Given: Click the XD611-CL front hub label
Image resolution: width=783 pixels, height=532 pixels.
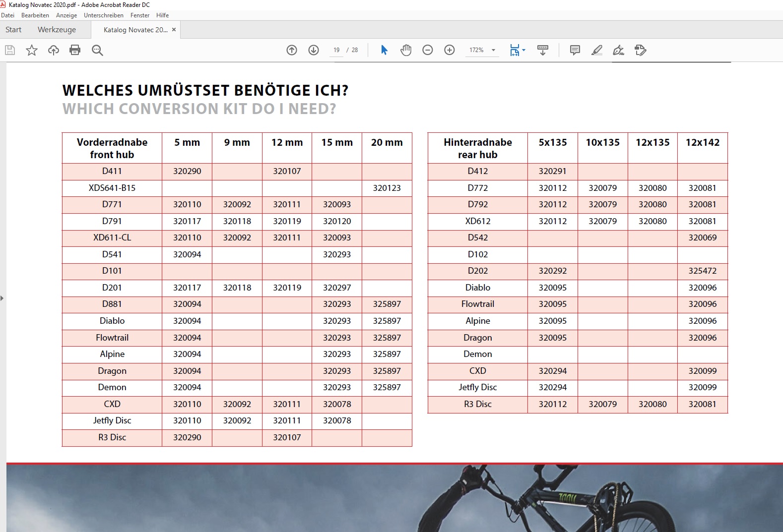Looking at the screenshot, I should coord(112,237).
